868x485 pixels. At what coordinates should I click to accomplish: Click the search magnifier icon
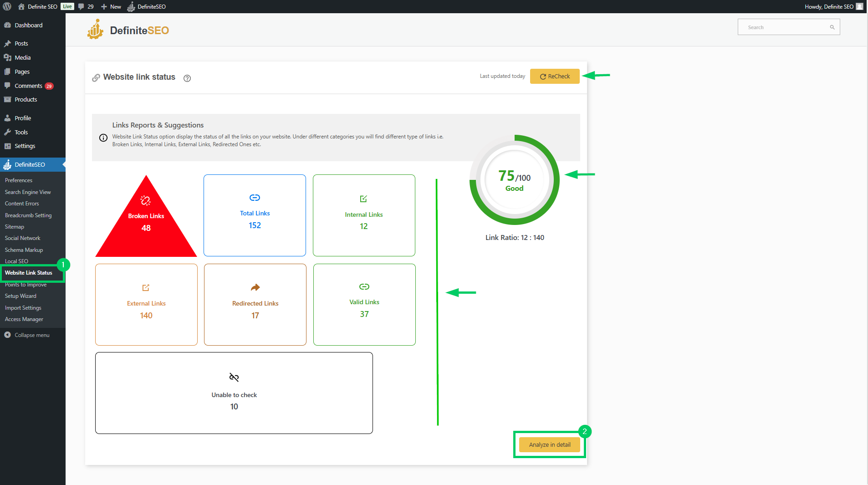coord(832,27)
